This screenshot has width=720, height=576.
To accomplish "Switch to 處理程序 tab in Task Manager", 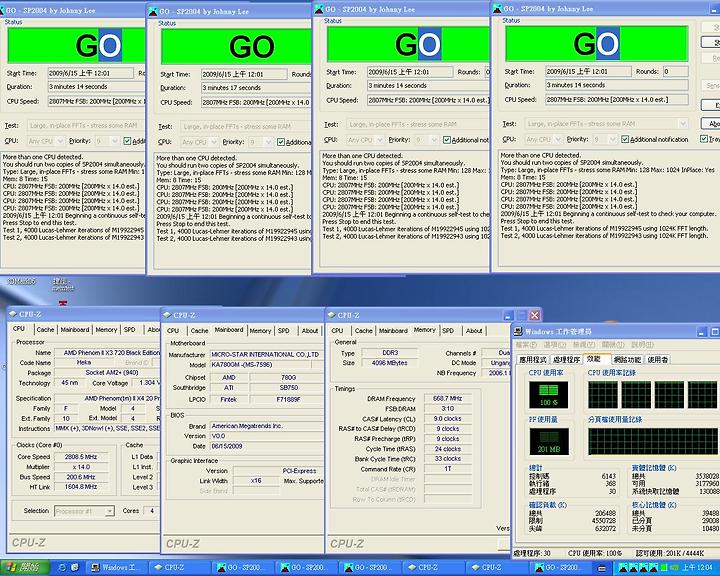I will (x=567, y=359).
